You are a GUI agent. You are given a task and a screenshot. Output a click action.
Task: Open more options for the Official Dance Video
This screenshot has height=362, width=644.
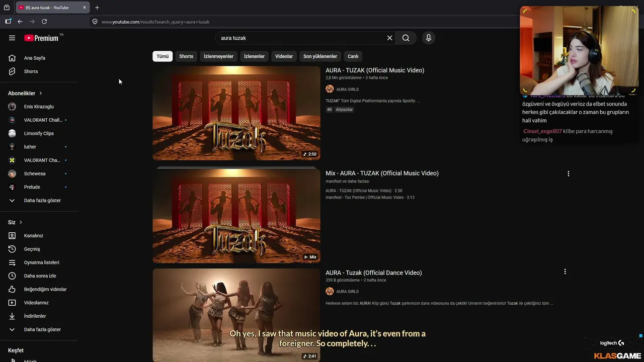(565, 271)
